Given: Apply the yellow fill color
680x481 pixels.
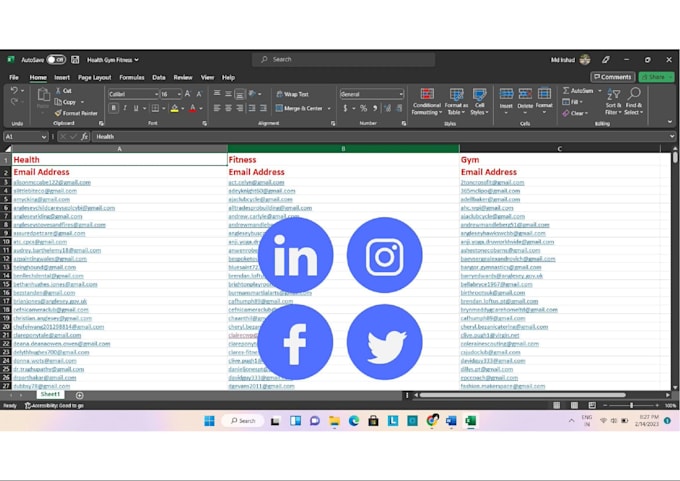Looking at the screenshot, I should [x=174, y=108].
